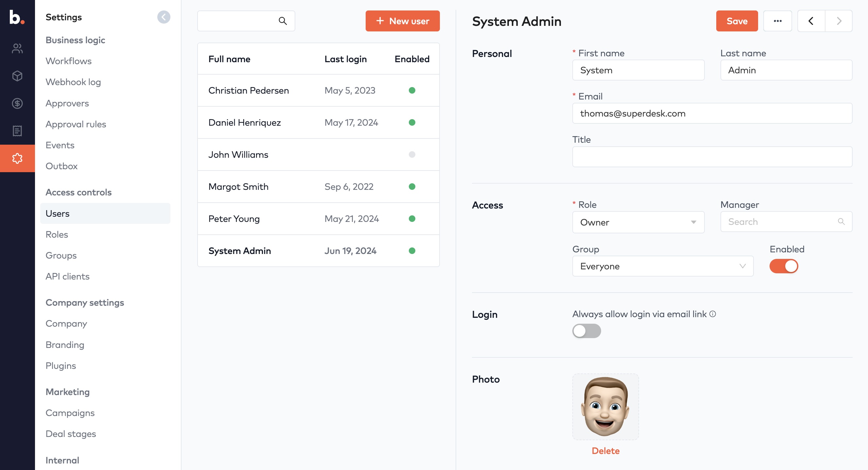868x470 pixels.
Task: Go to Roles in Access controls
Action: point(57,234)
